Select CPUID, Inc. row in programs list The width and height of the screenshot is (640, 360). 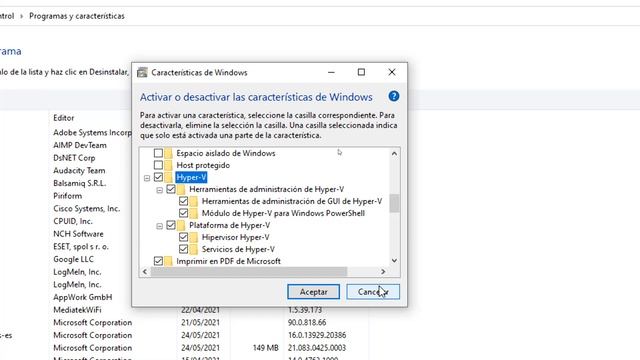tap(73, 221)
